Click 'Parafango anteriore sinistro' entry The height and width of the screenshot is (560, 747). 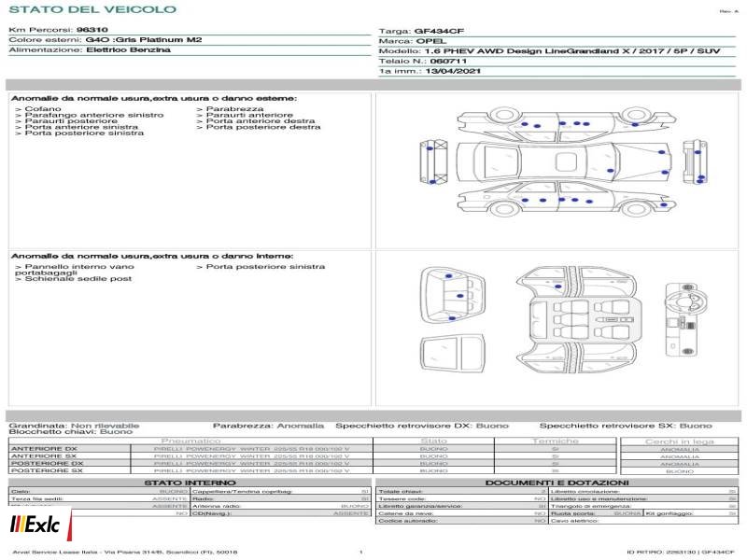pos(89,115)
